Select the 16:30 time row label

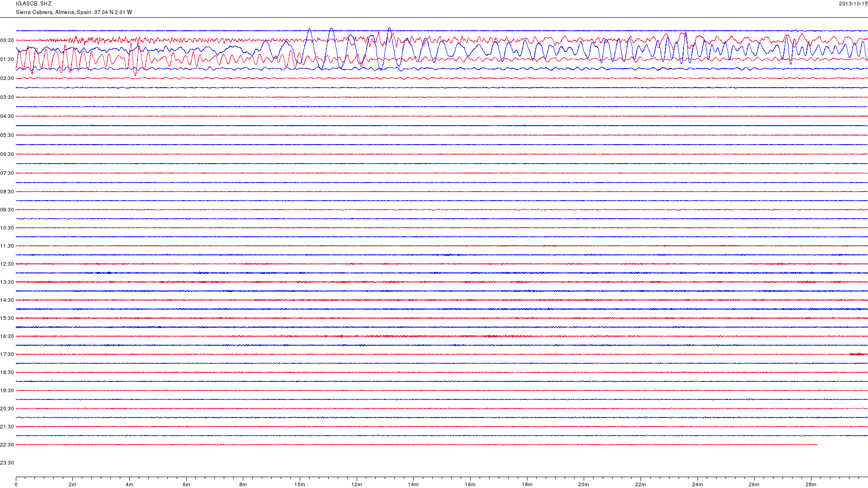pyautogui.click(x=7, y=336)
